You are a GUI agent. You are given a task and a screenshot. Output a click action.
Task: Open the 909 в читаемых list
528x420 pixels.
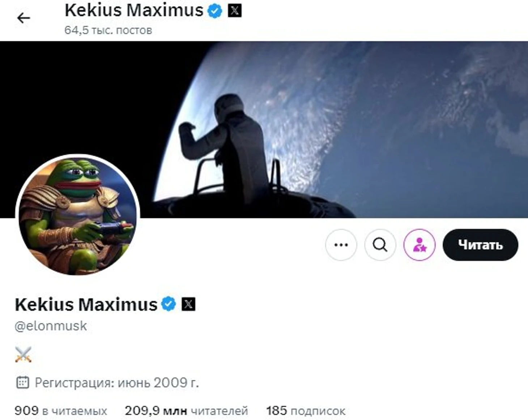pyautogui.click(x=61, y=411)
